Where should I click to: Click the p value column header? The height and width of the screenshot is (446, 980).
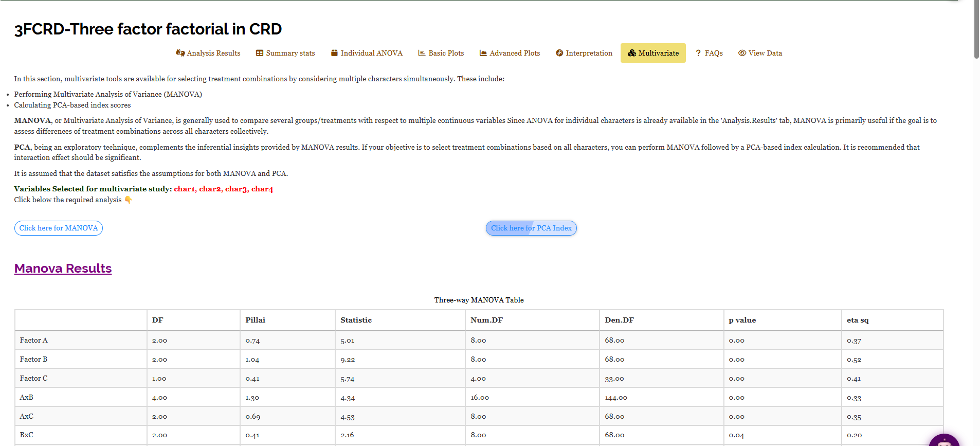coord(782,320)
